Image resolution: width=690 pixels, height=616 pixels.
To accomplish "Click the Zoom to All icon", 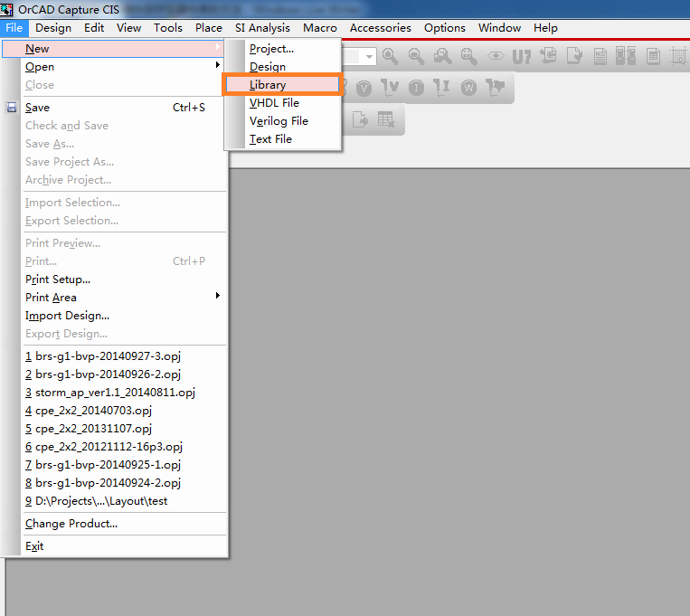I will [x=468, y=56].
